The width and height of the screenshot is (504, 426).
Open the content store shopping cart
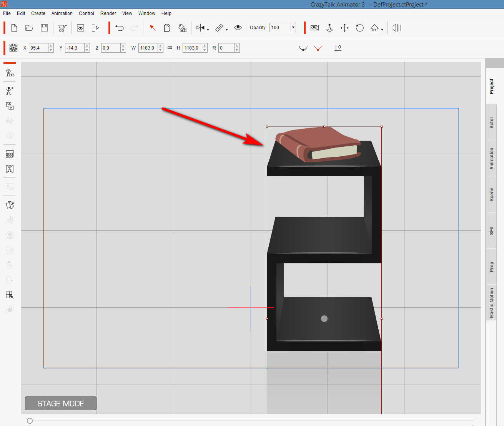[x=62, y=28]
